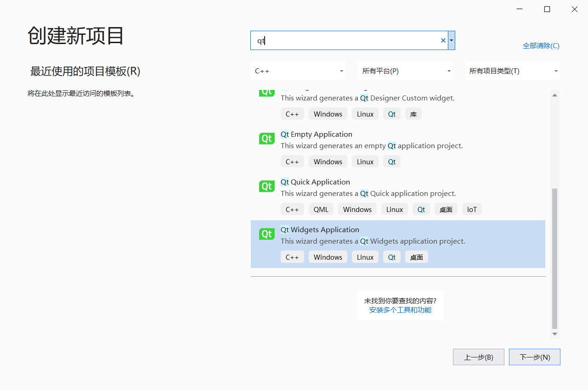Click QML tag under Qt Quick Application
588x390 pixels.
point(321,209)
